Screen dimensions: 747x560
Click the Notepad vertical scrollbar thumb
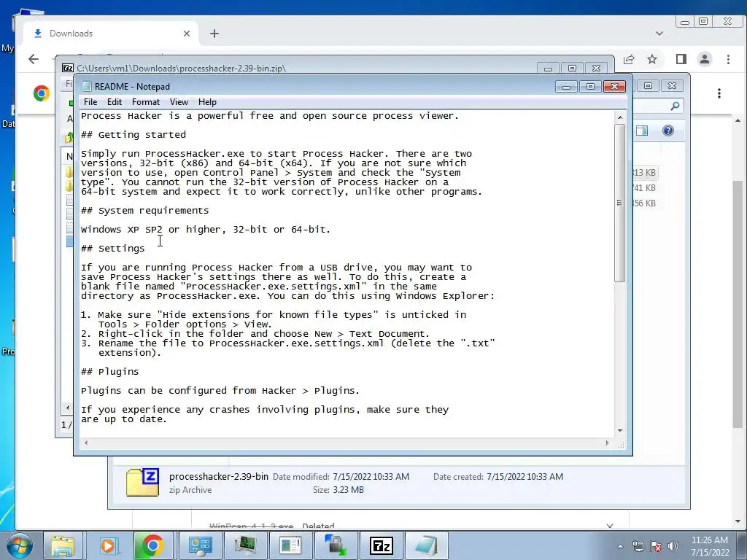click(x=620, y=203)
